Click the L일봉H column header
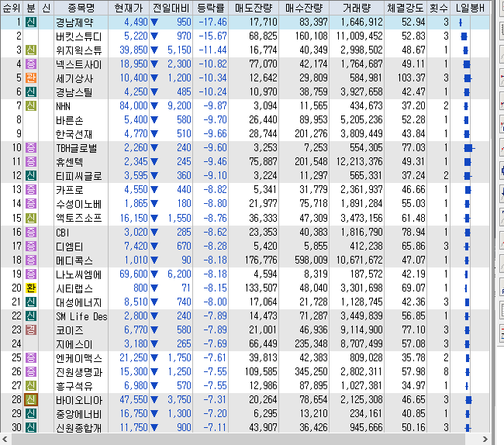Image resolution: width=504 pixels, height=445 pixels. click(x=470, y=8)
